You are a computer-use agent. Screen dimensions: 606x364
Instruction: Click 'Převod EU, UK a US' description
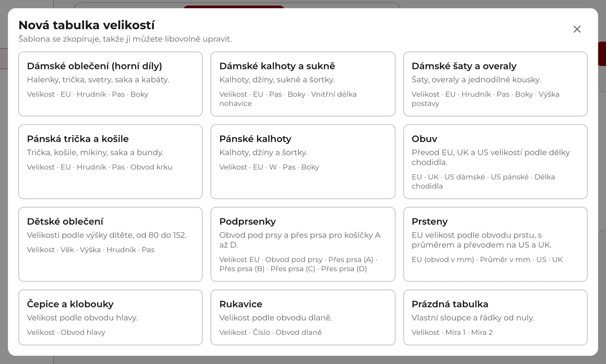(x=490, y=157)
